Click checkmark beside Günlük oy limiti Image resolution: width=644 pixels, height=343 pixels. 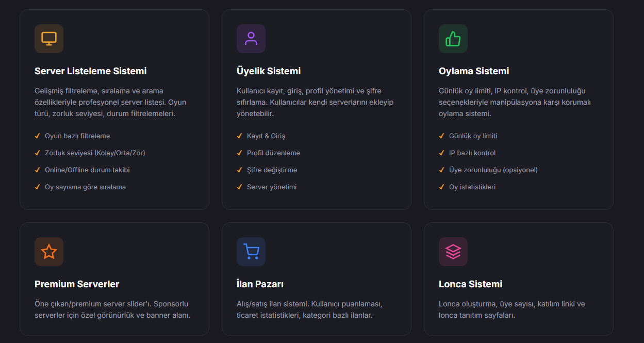[x=442, y=136]
